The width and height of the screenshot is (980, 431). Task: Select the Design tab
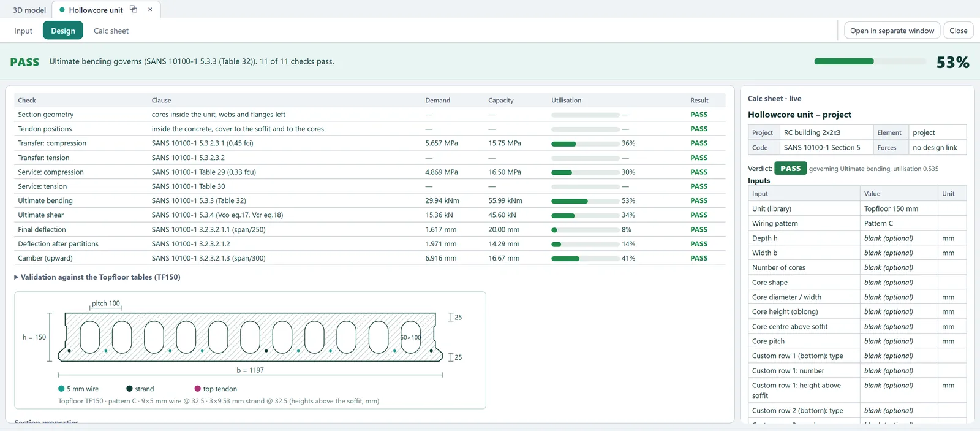(63, 31)
